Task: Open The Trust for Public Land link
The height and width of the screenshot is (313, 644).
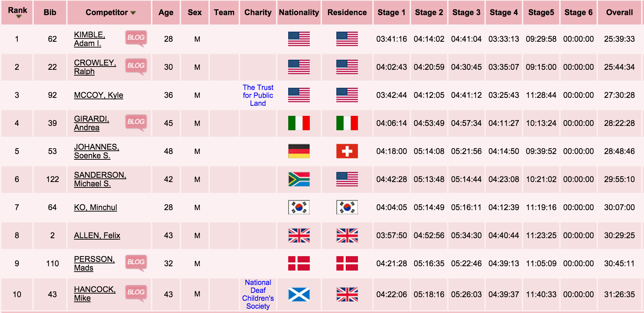Action: [258, 95]
